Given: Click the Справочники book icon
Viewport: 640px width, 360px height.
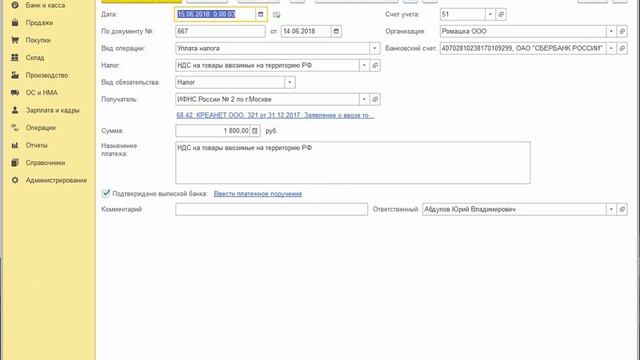Looking at the screenshot, I should [15, 163].
